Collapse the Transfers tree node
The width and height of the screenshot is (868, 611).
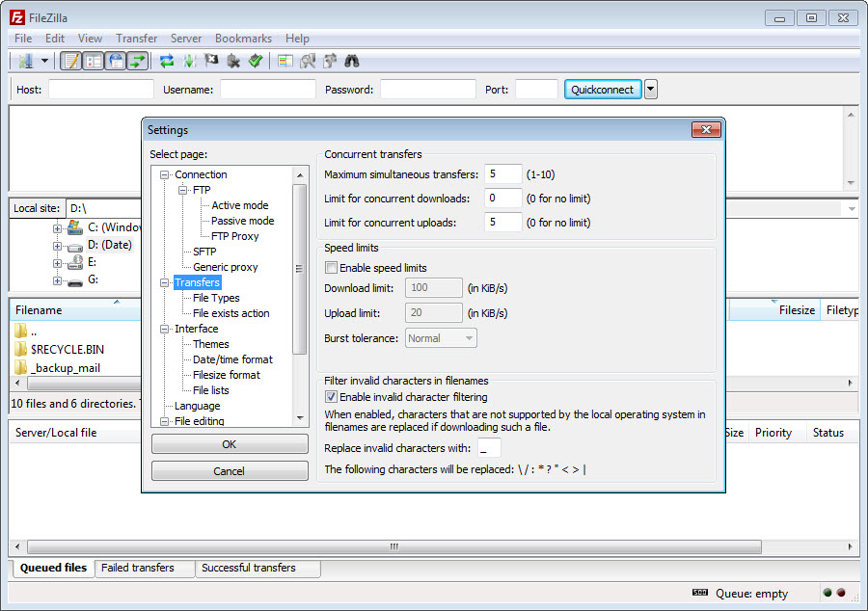164,282
